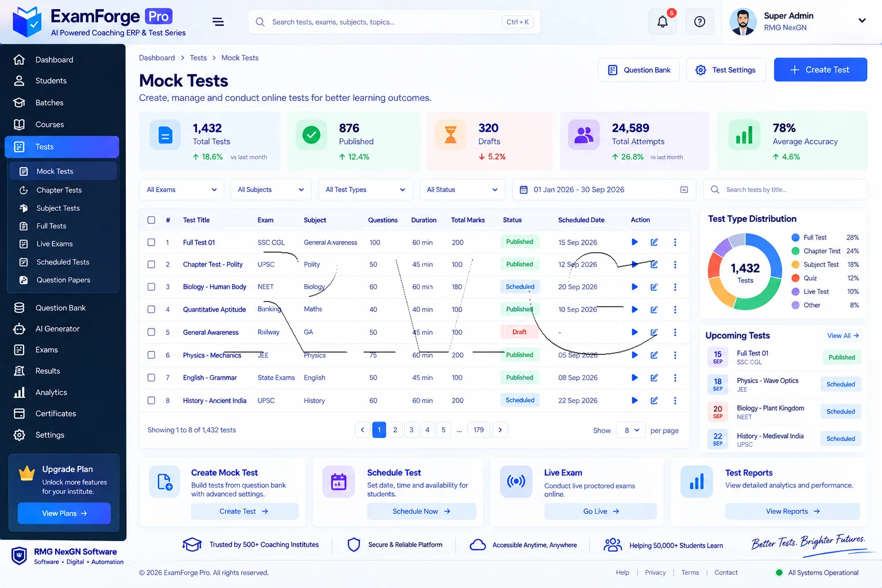Click the Quiz red legend swatch
The image size is (882, 588).
click(x=795, y=278)
